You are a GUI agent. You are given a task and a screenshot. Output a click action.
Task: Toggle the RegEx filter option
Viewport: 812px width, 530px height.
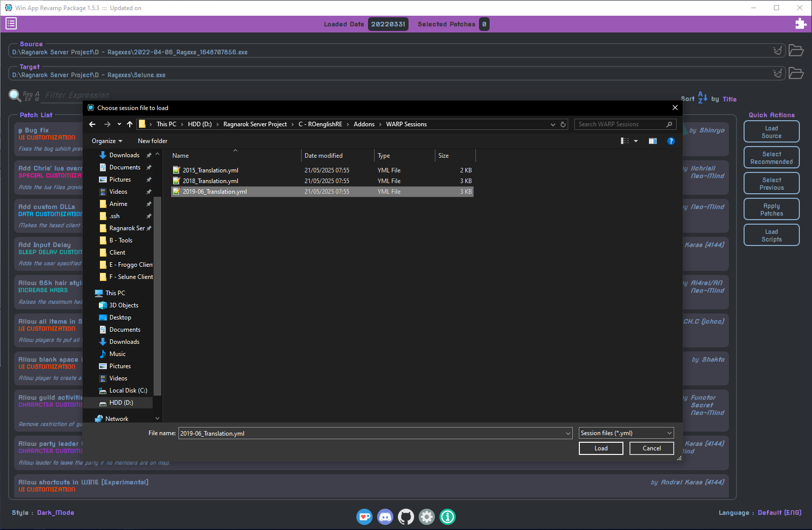pos(27,96)
